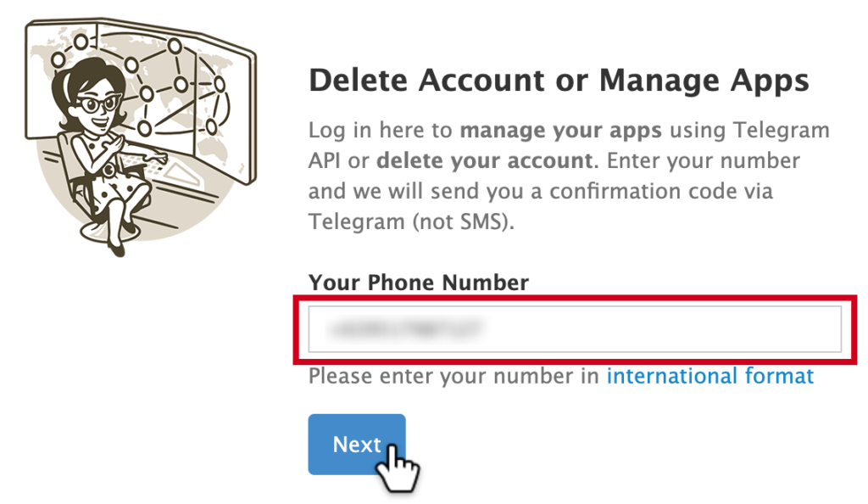Screen dimensions: 868x504
Task: Select the Your Phone Number label
Action: (x=419, y=283)
